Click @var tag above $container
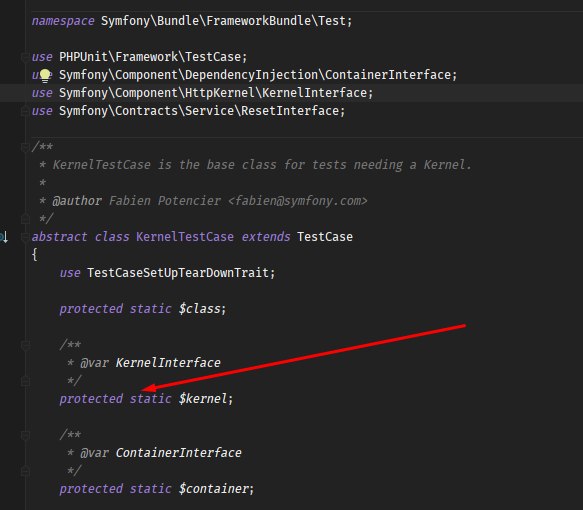This screenshot has width=583, height=510. click(94, 453)
